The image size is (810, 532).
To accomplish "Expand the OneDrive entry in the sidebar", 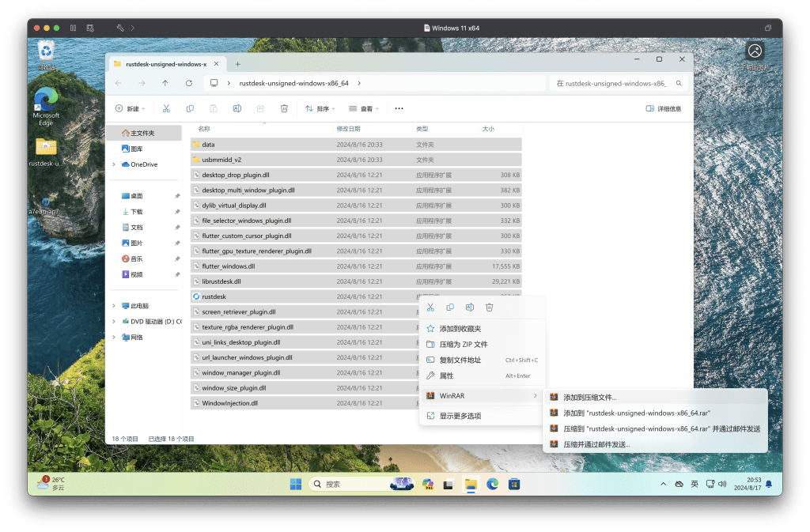I will pos(114,164).
